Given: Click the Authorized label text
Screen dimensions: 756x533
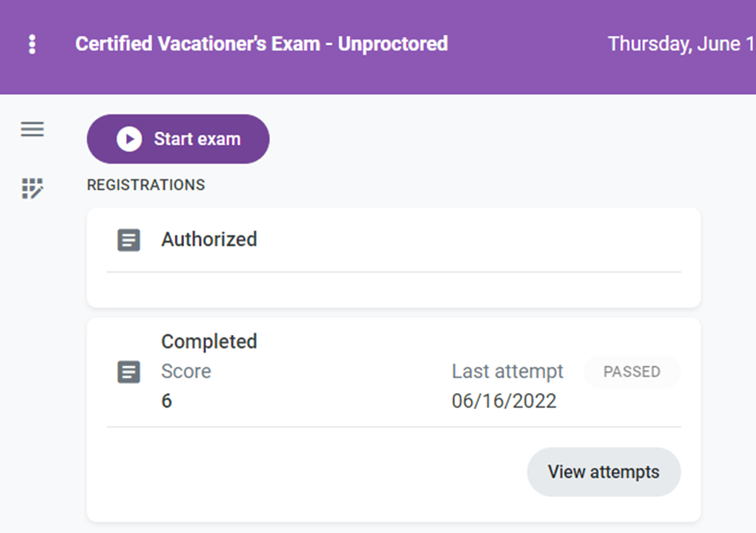Looking at the screenshot, I should (x=209, y=239).
